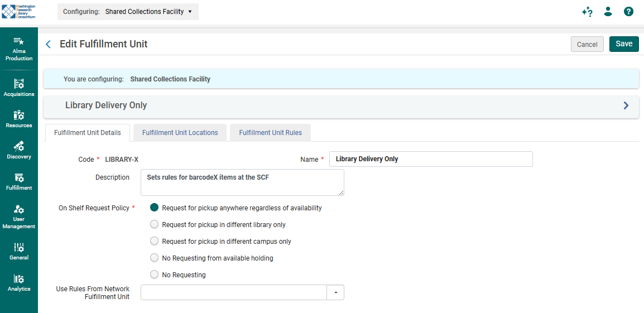Viewport: 644px width, 313px height.
Task: Expand the Library Delivery Only section chevron
Action: (x=626, y=105)
